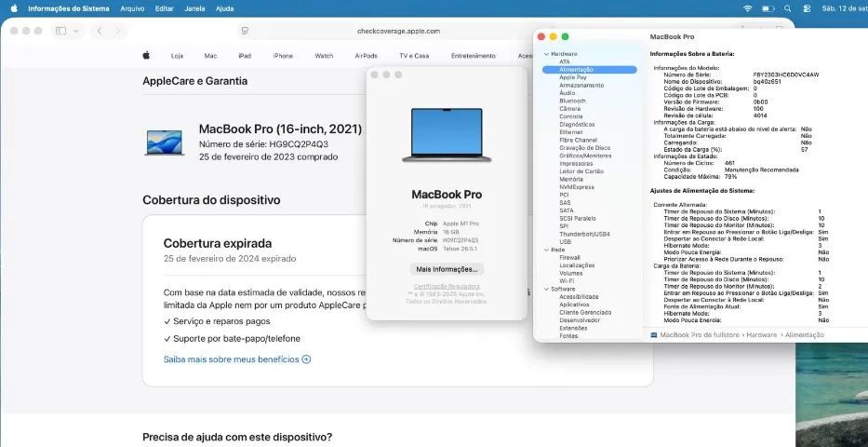Open Control Center icon in menu bar
Image resolution: width=868 pixels, height=447 pixels.
[807, 9]
